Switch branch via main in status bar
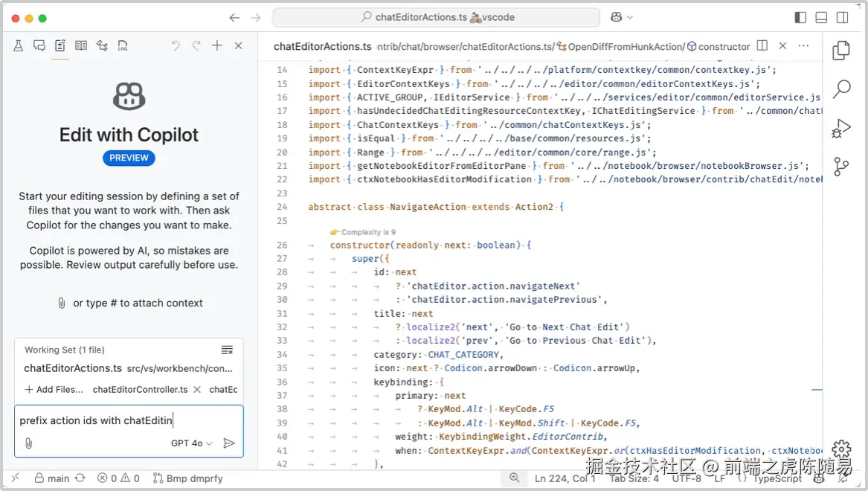This screenshot has width=868, height=491. click(52, 478)
